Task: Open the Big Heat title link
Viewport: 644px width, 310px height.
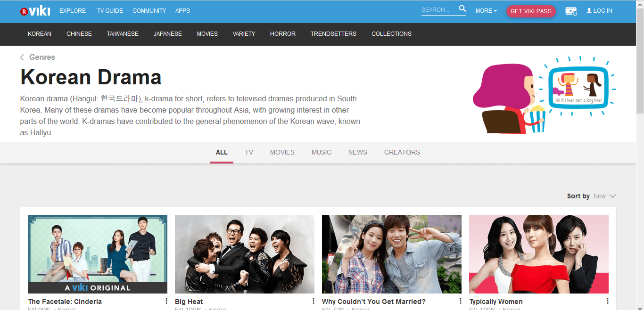Action: (x=189, y=302)
